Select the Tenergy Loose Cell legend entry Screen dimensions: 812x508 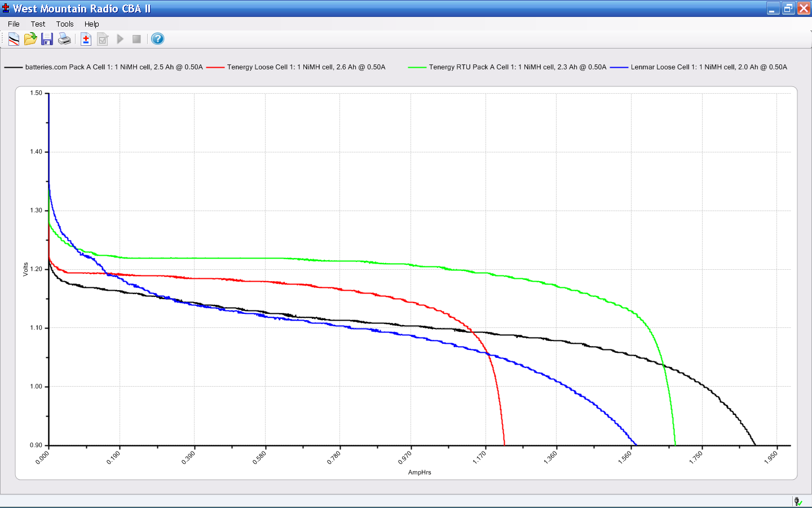(306, 67)
